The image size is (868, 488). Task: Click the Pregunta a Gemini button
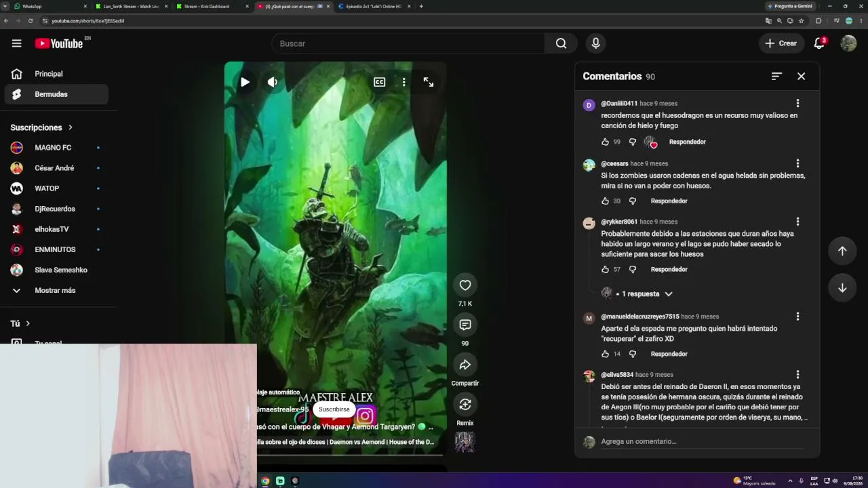coord(790,6)
